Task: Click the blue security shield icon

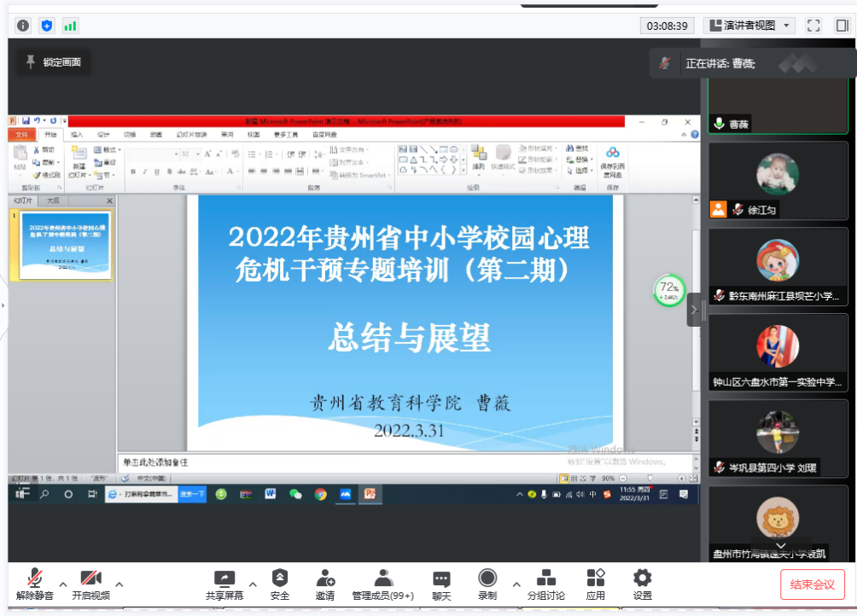Action: 46,26
